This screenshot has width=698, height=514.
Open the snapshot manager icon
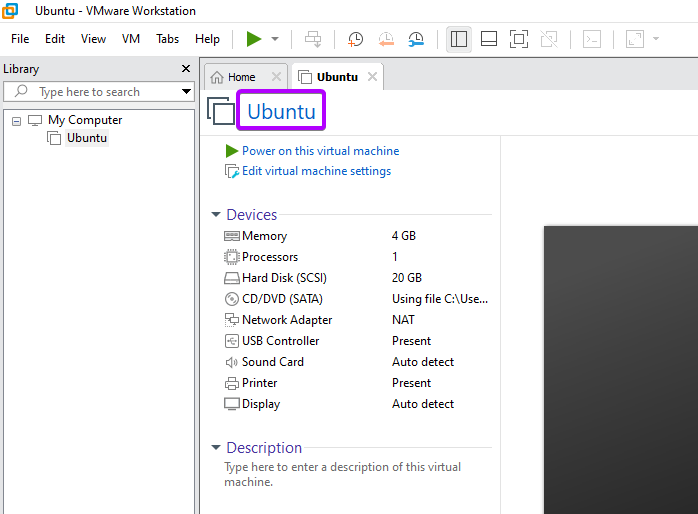coord(416,39)
